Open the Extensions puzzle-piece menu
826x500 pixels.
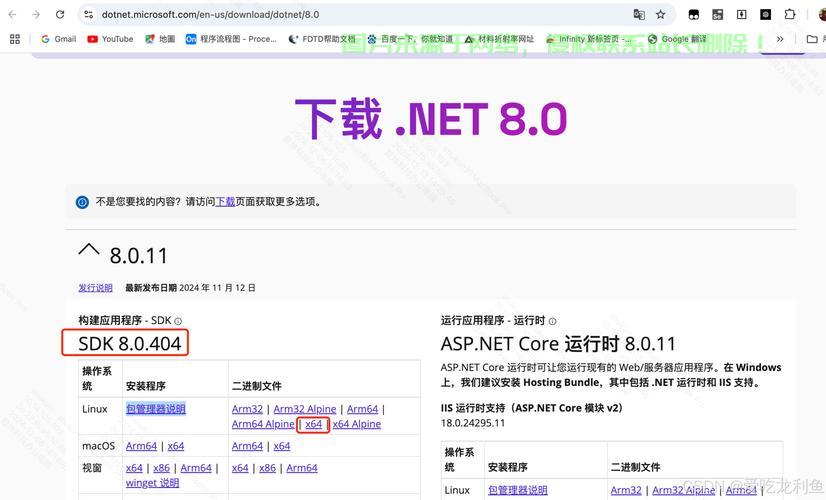tap(790, 15)
